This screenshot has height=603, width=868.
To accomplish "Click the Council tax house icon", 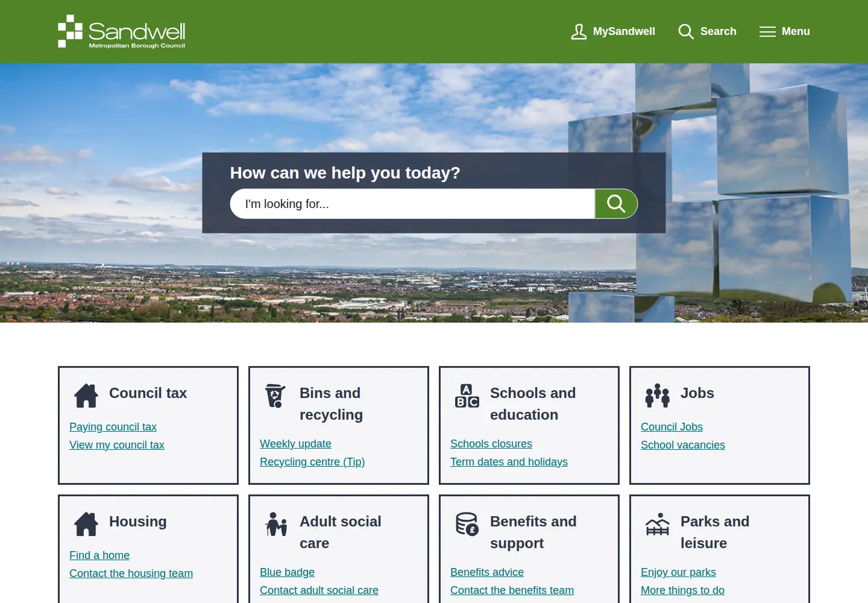I will click(x=86, y=396).
